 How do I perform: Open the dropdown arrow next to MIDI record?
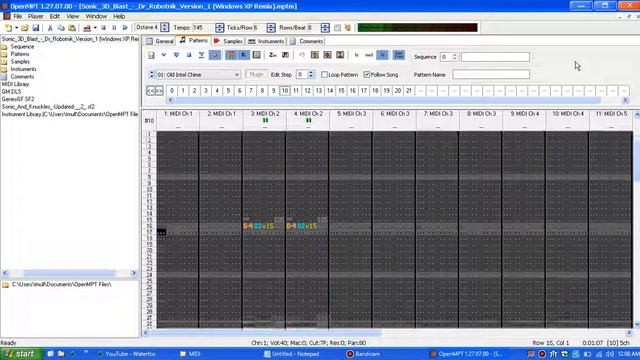click(x=95, y=28)
